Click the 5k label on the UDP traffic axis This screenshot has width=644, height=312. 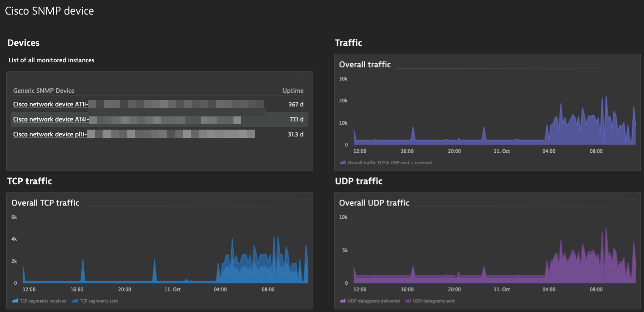(x=345, y=250)
